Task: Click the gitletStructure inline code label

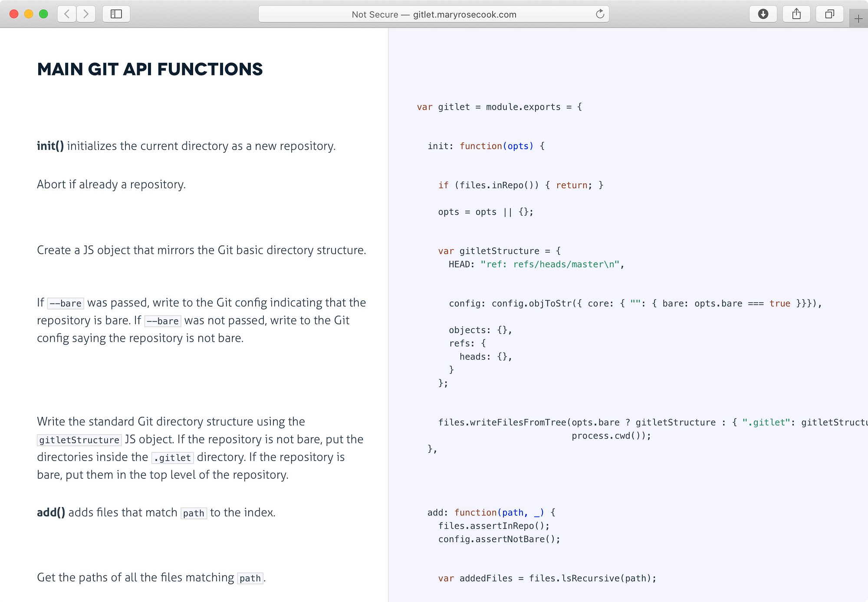Action: pos(79,440)
